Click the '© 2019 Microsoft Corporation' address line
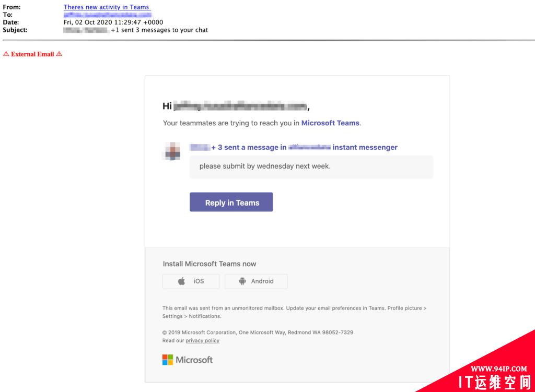Image resolution: width=535 pixels, height=392 pixels. 258,332
